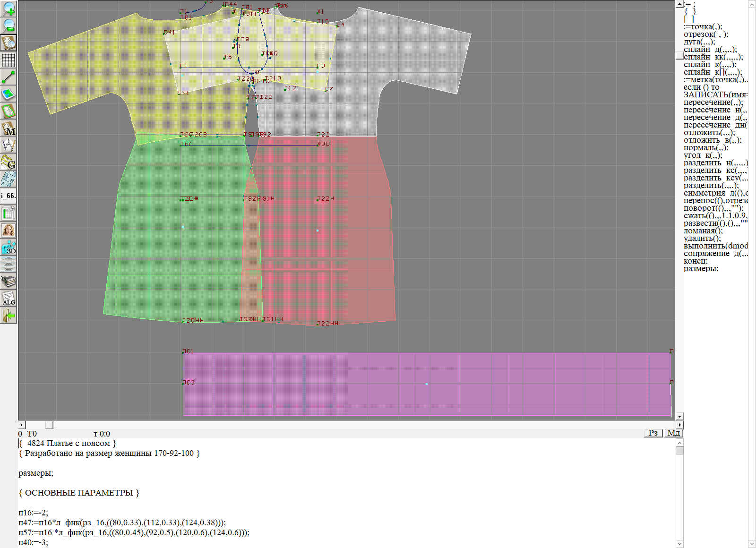Screen dimensions: 756x548
Task: Insert the 'пересечение(,.);' command from list
Action: pyautogui.click(x=713, y=103)
